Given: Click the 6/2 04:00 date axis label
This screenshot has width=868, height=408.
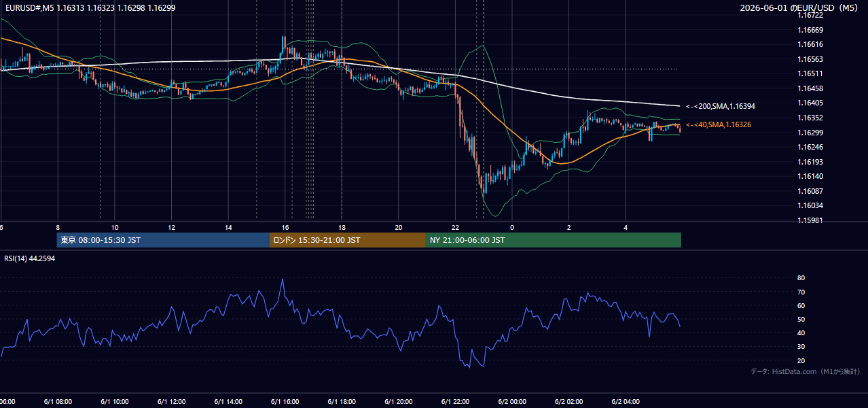Looking at the screenshot, I should pyautogui.click(x=626, y=402).
